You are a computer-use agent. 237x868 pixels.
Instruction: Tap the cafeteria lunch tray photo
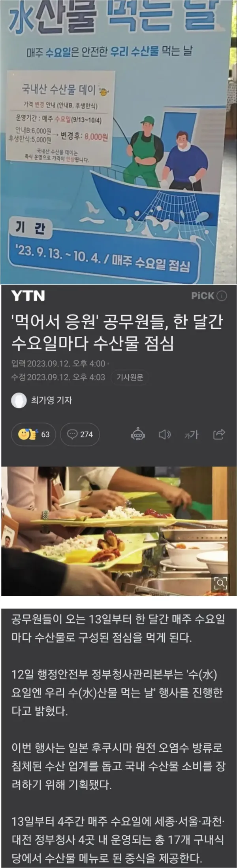118,531
